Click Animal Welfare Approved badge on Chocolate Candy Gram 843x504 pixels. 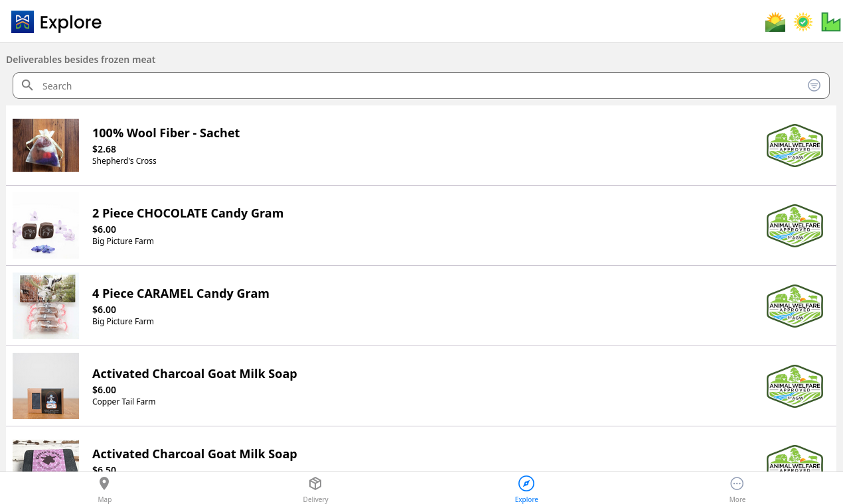795,225
